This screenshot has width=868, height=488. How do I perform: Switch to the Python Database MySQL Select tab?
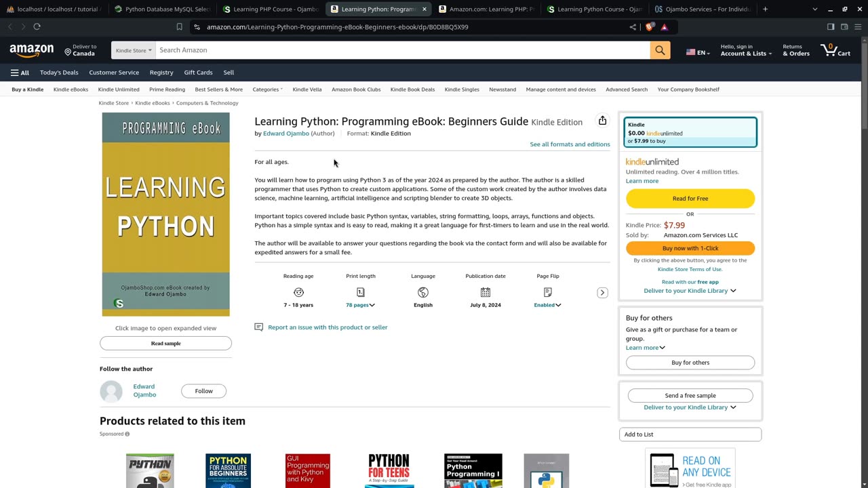[x=163, y=9]
